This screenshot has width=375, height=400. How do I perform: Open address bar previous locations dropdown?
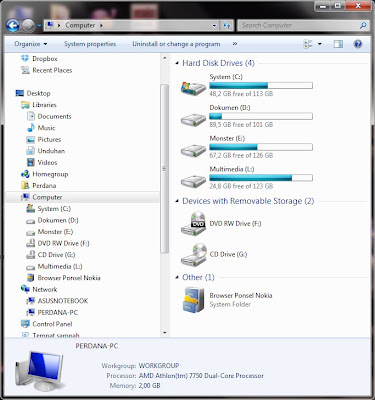pos(214,25)
